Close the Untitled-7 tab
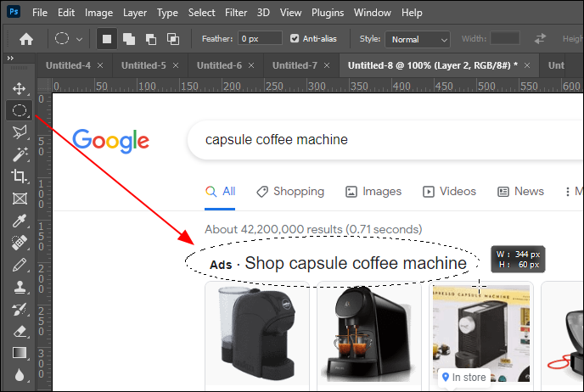Screen dimensions: 584x392 [327, 65]
